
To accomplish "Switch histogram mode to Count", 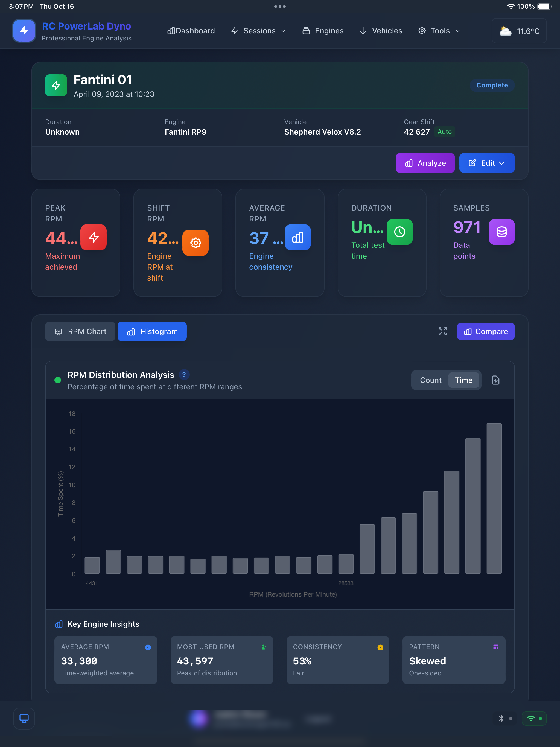I will (431, 380).
